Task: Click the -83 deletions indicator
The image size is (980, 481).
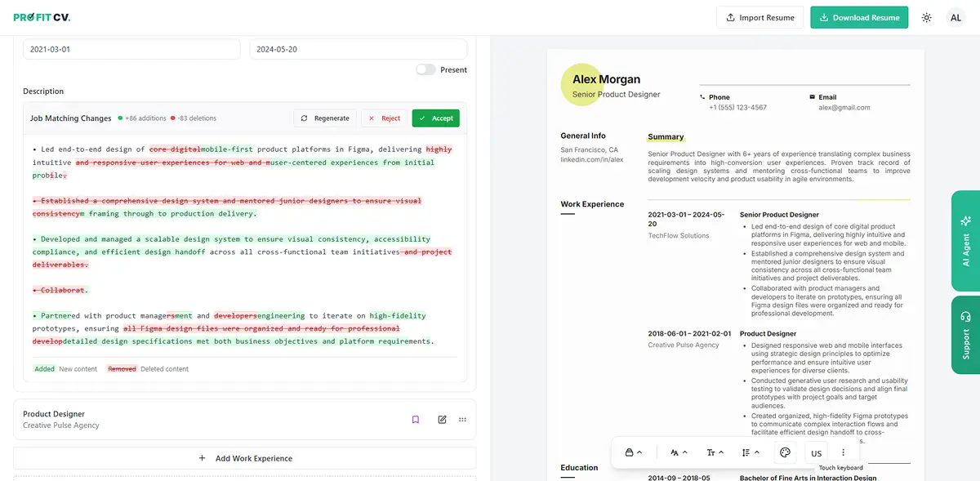Action: [x=194, y=118]
